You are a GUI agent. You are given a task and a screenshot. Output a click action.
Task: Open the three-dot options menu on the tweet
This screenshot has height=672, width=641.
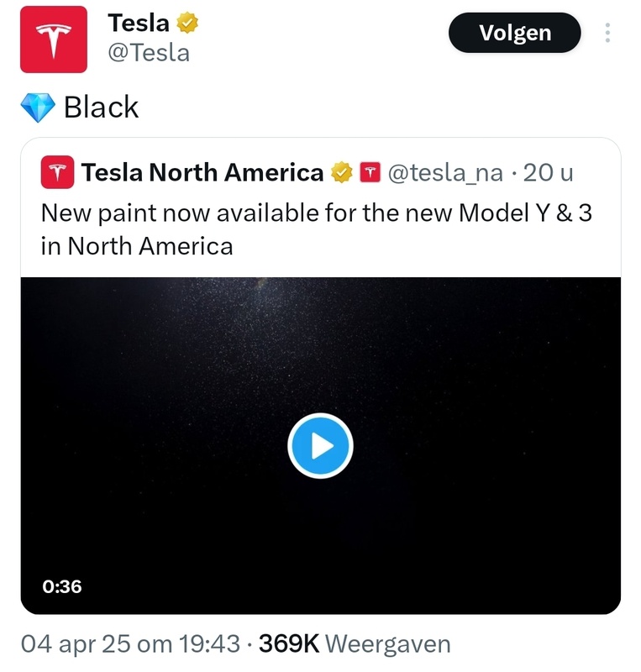[x=609, y=32]
